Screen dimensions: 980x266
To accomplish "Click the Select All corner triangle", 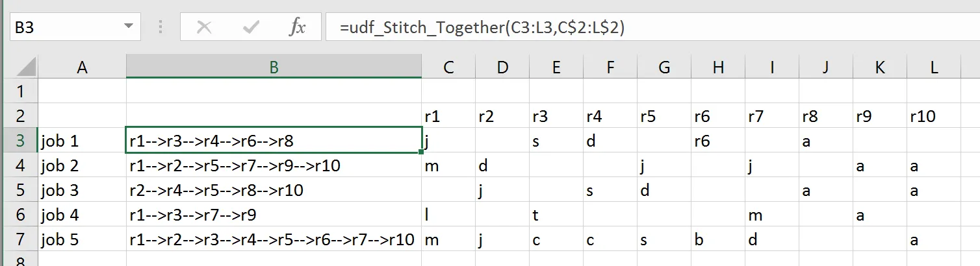I will pos(26,66).
